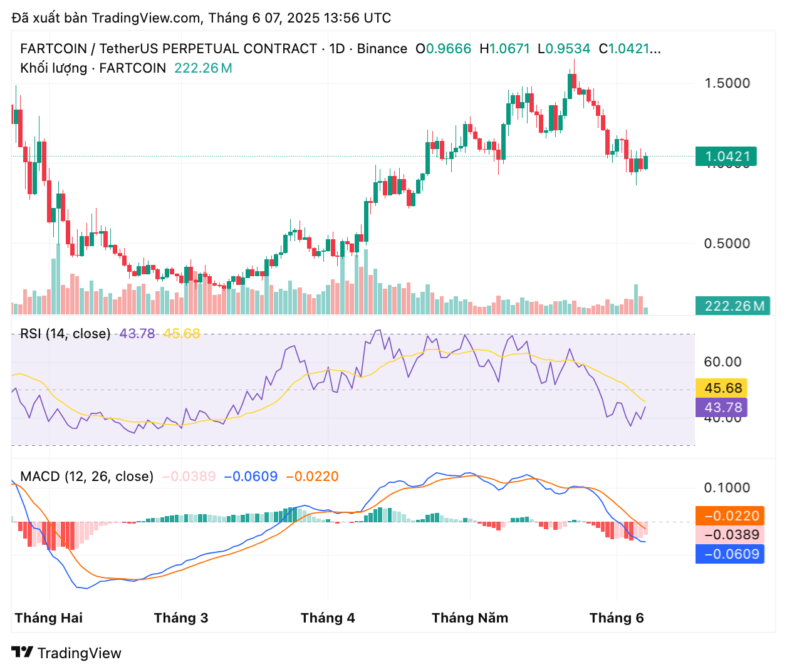Select the yellow 45.68 RSI axis tag

[x=722, y=388]
